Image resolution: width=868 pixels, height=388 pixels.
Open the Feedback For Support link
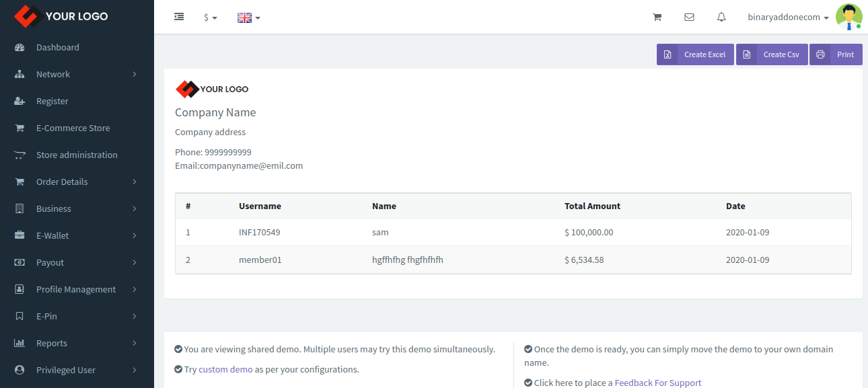(x=657, y=383)
